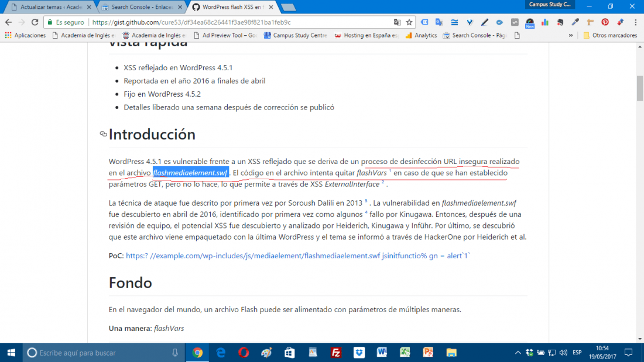
Task: Click the Cortana microphone icon
Action: point(175,353)
